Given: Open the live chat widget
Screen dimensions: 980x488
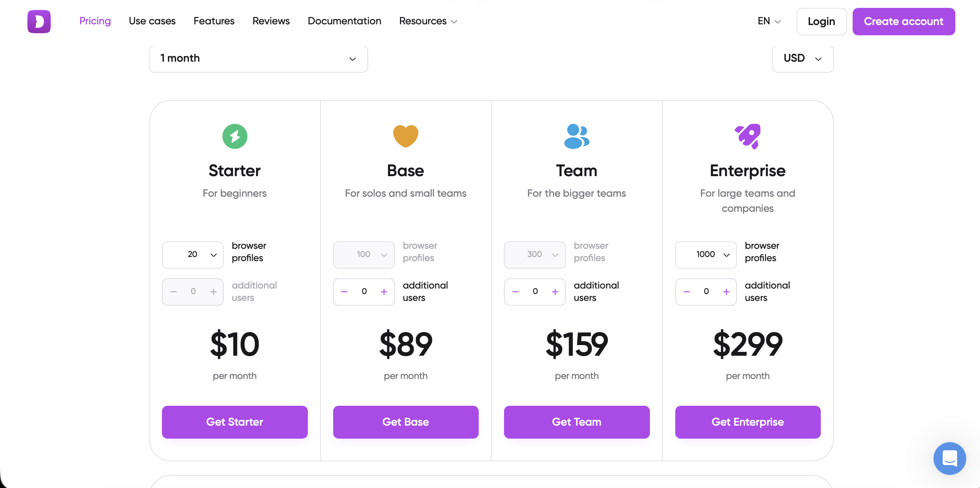Looking at the screenshot, I should 949,458.
